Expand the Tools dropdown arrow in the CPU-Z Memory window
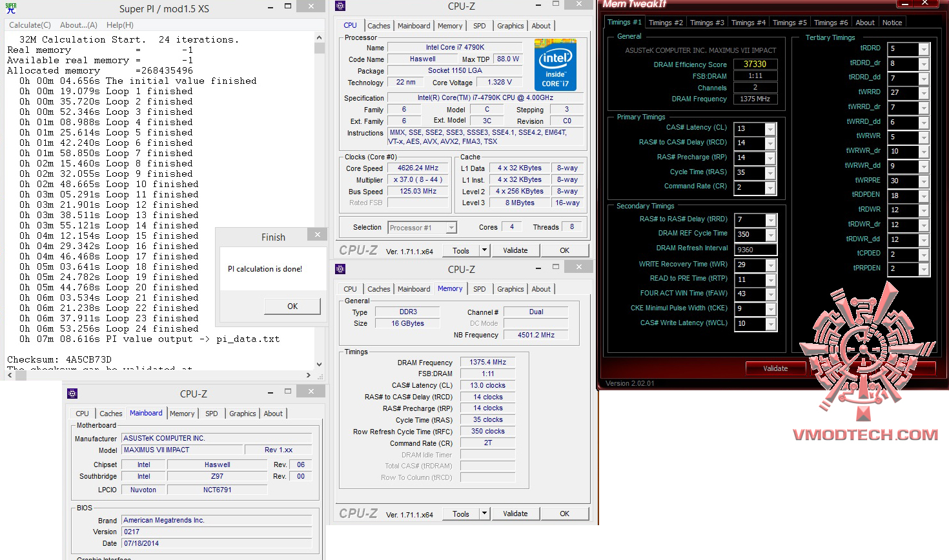Viewport: 949px width, 560px height. click(x=484, y=514)
